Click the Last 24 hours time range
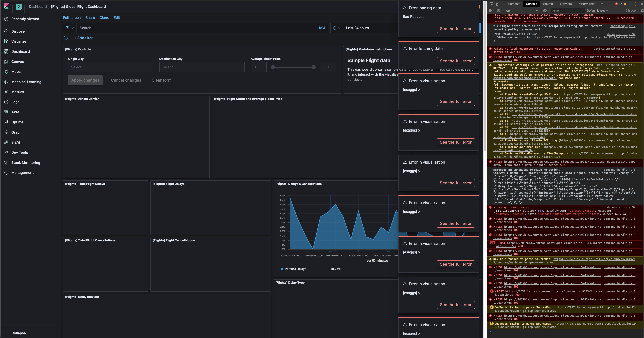The width and height of the screenshot is (644, 338). tap(358, 28)
